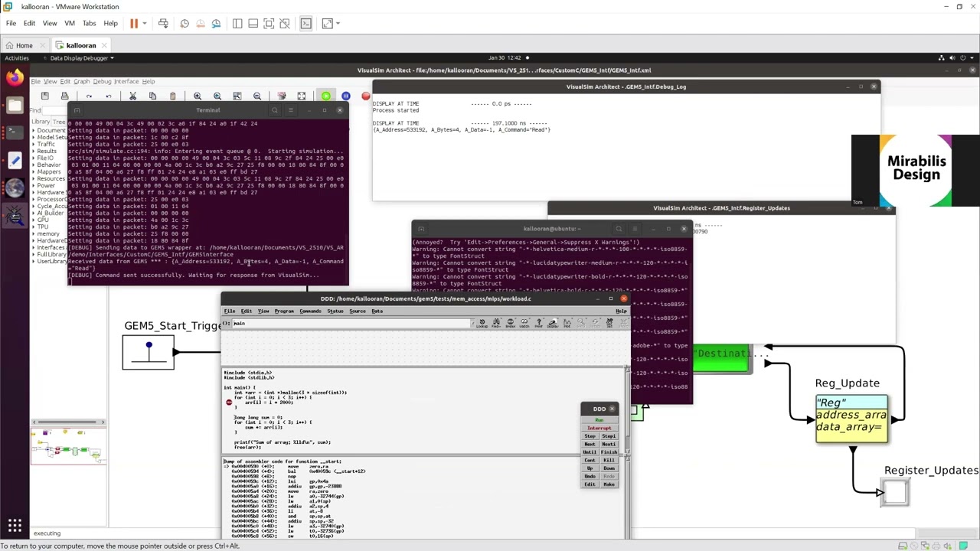Click the Reg_Update block on canvas
This screenshot has height=551, width=980.
click(852, 419)
